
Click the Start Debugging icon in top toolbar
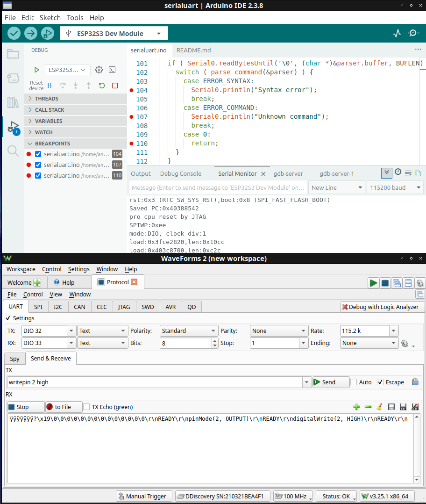tap(48, 33)
